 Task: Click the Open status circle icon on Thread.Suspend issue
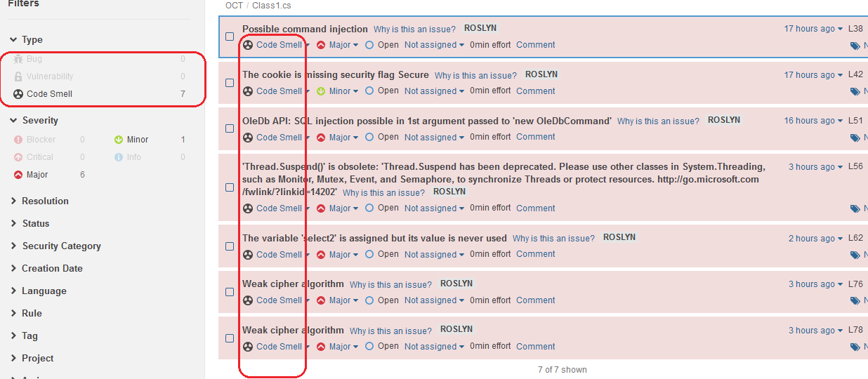tap(369, 208)
